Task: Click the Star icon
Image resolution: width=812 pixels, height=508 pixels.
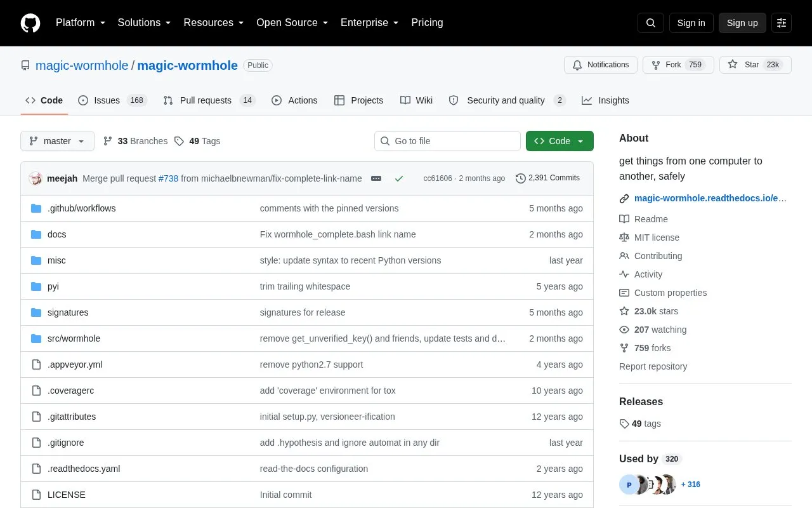Action: tap(733, 65)
